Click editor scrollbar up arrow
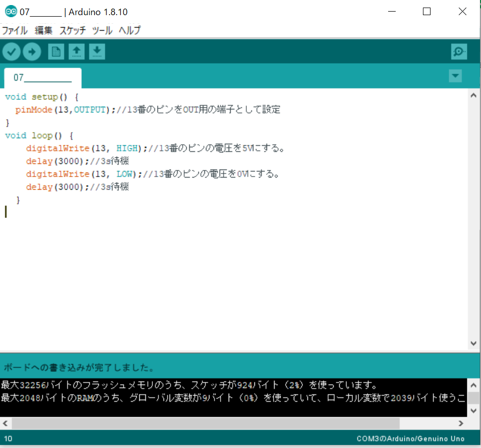The height and width of the screenshot is (448, 481). pyautogui.click(x=473, y=95)
